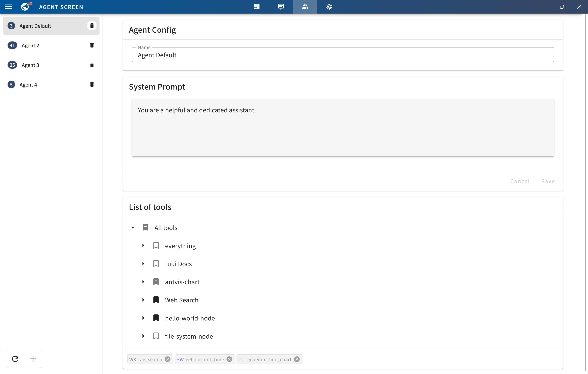588x374 pixels.
Task: Open the hamburger navigation menu
Action: 8,7
